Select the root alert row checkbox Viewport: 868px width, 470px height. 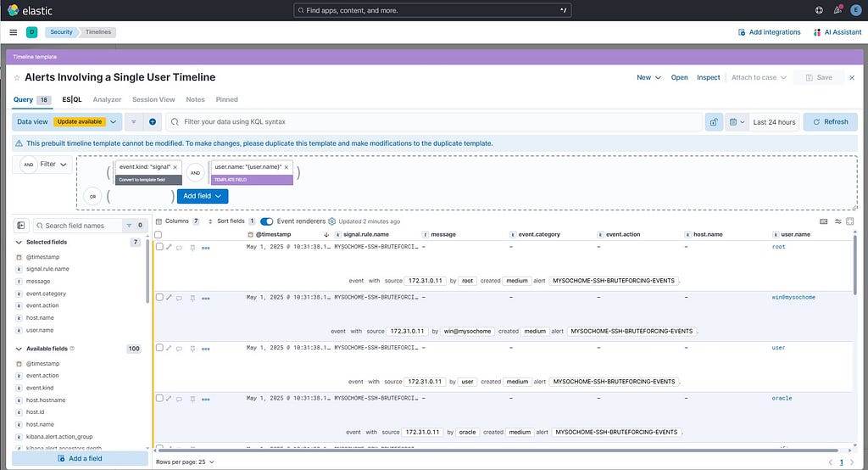[159, 247]
